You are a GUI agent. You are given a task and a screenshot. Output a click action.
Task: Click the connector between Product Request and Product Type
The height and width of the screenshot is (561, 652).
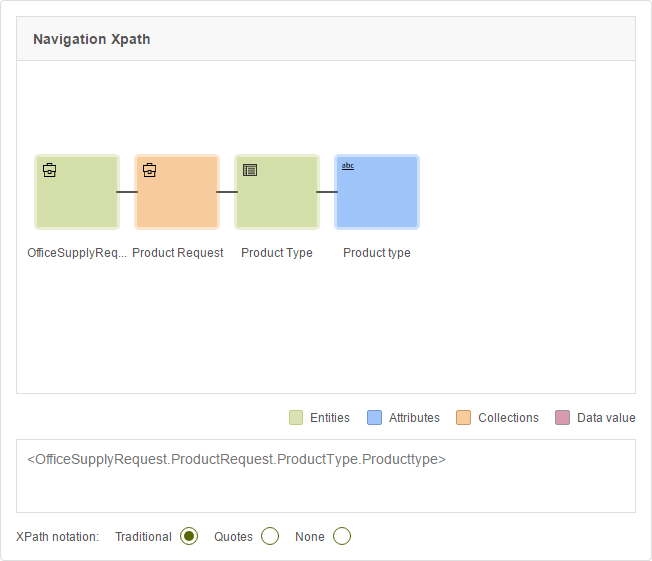click(x=227, y=192)
